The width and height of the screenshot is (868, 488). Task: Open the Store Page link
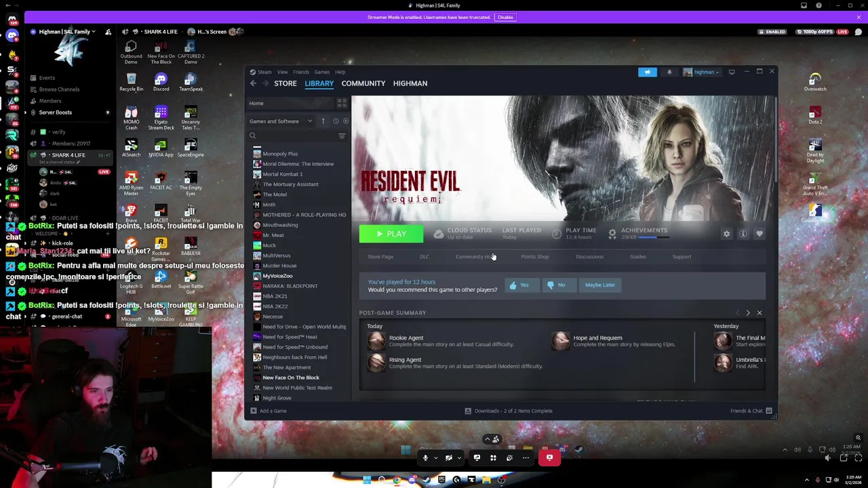tap(380, 257)
